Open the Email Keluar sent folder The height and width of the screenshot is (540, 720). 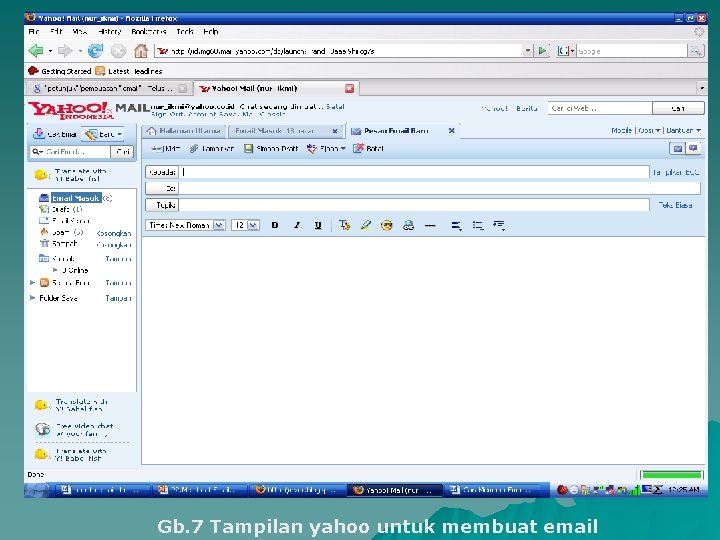[65, 221]
